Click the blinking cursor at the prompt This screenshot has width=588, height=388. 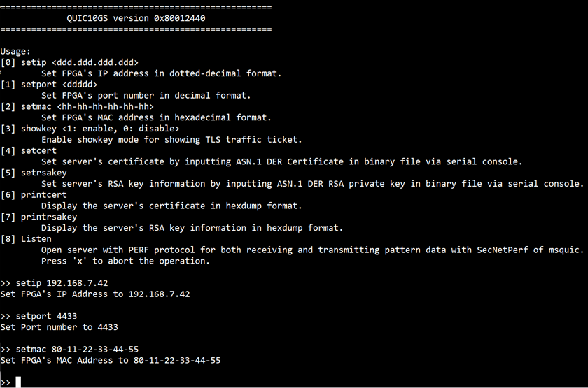(x=18, y=382)
